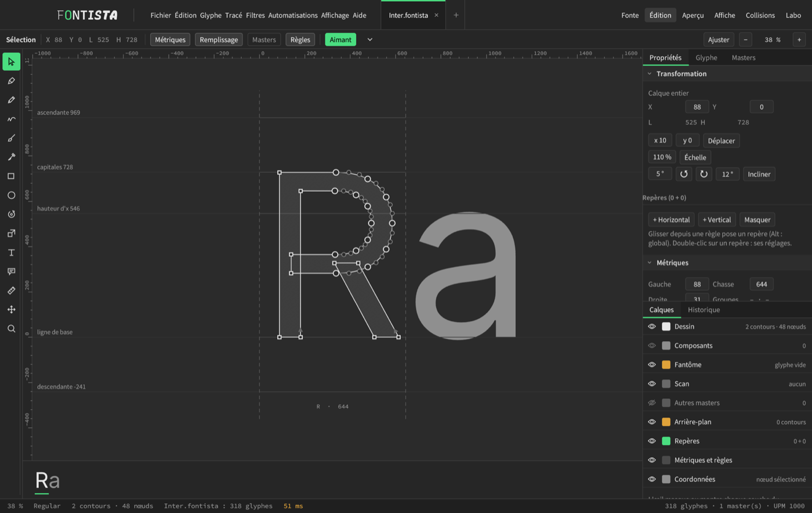
Task: Click the Ajuster zoom-fit button
Action: point(719,39)
